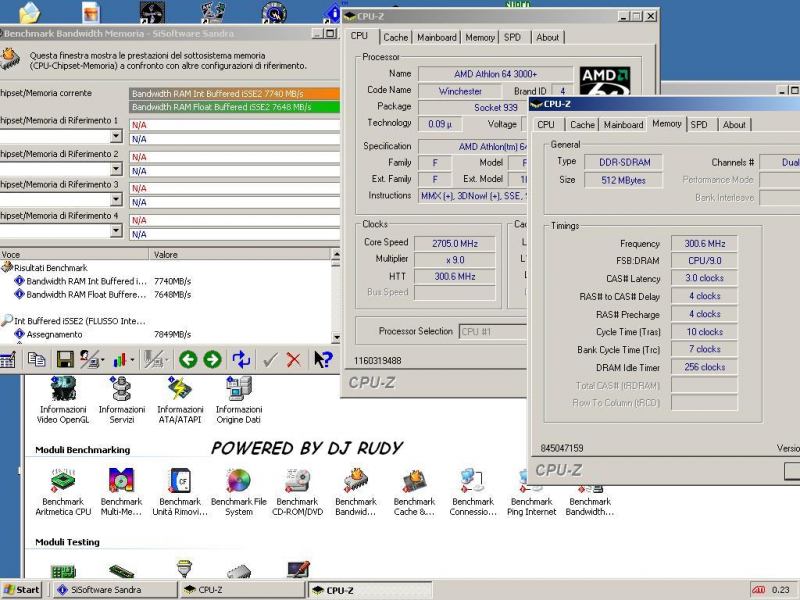This screenshot has height=600, width=800.
Task: Open the SPD tab in the CPU-Z timings window
Action: (x=699, y=124)
